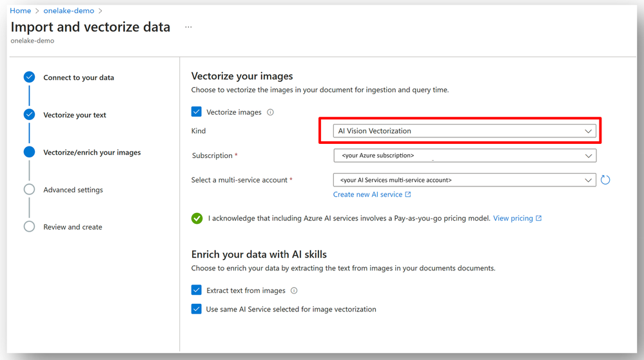The width and height of the screenshot is (644, 360).
Task: Select the Advanced settings step label
Action: coord(73,190)
